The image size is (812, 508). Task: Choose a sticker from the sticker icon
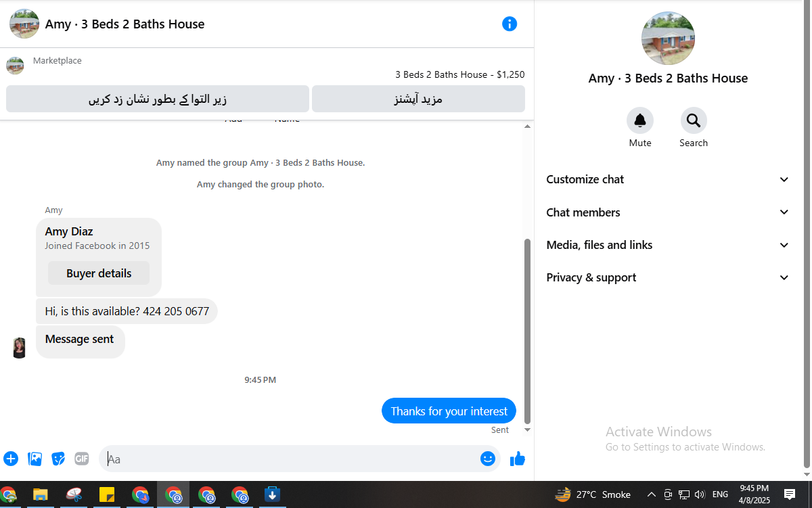coord(58,459)
